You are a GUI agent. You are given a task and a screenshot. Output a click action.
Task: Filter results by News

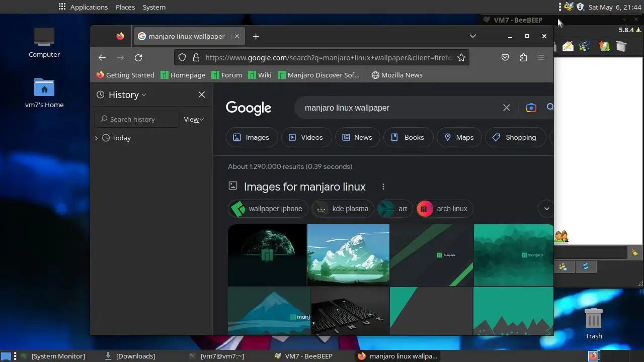(357, 137)
